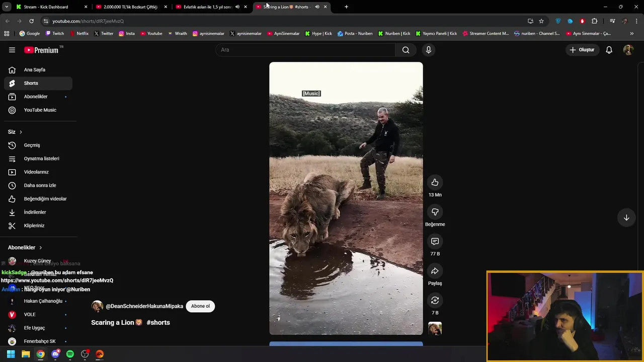Image resolution: width=644 pixels, height=362 pixels.
Task: Open the tab search dropdown arrow
Action: pos(7,7)
